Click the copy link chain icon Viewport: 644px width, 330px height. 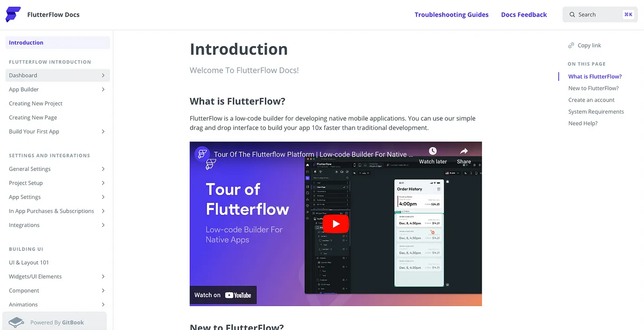click(x=571, y=46)
